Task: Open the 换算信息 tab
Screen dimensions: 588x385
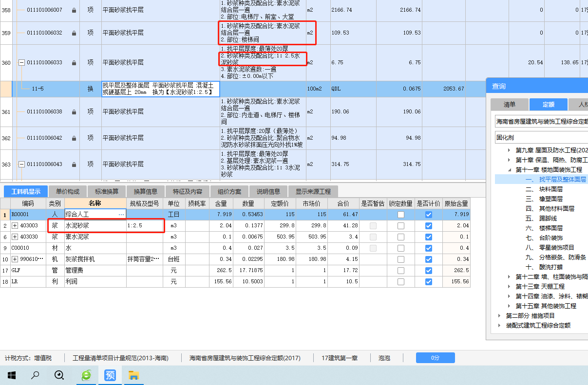Action: (x=145, y=191)
